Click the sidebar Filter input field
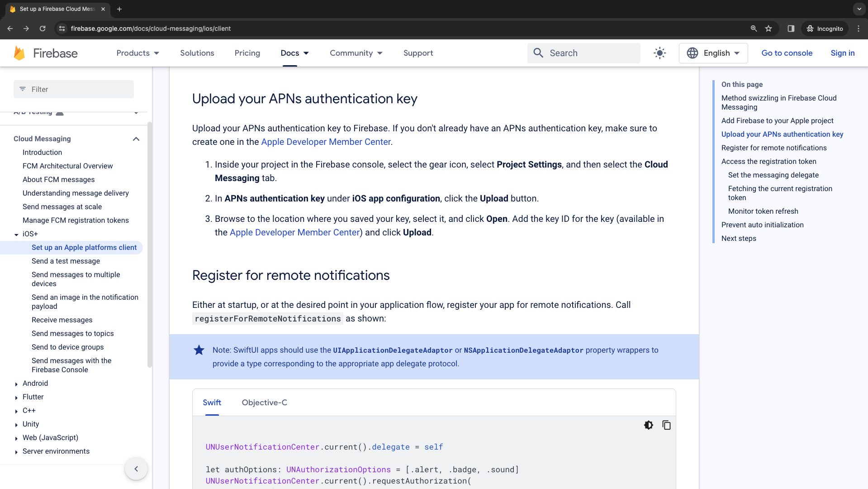Image resolution: width=868 pixels, height=489 pixels. coord(74,89)
